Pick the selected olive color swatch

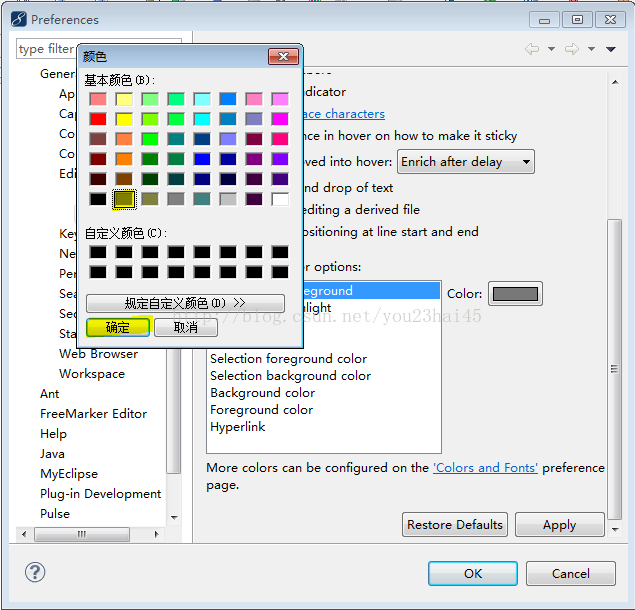(124, 199)
